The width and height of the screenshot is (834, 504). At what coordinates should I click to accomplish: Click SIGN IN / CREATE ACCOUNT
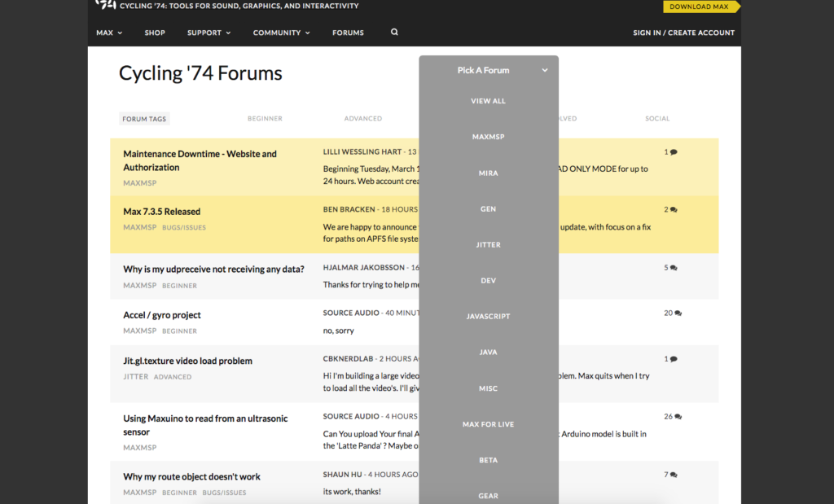pyautogui.click(x=683, y=33)
